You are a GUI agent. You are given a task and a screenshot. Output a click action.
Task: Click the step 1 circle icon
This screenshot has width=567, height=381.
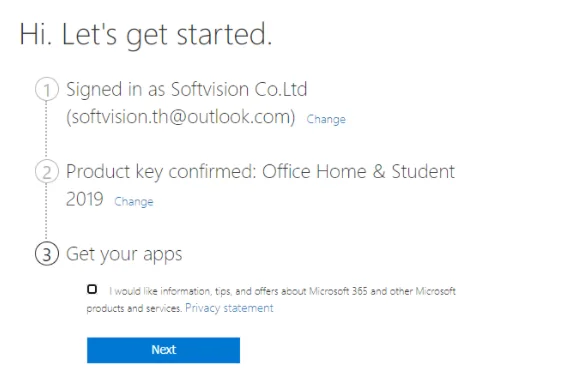click(47, 89)
